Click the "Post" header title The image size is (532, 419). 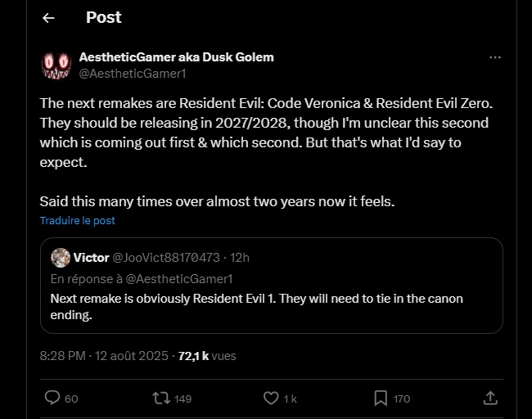tap(103, 17)
